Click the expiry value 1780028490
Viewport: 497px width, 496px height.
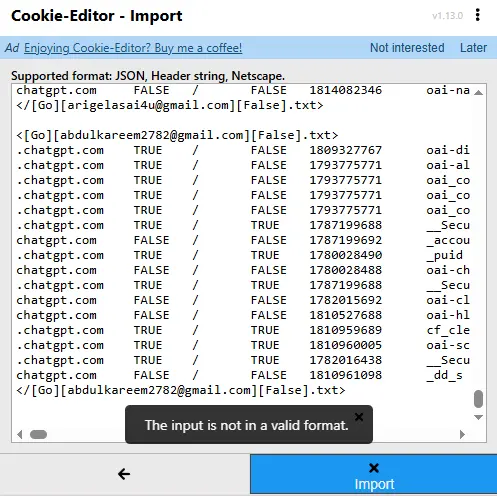coord(346,255)
